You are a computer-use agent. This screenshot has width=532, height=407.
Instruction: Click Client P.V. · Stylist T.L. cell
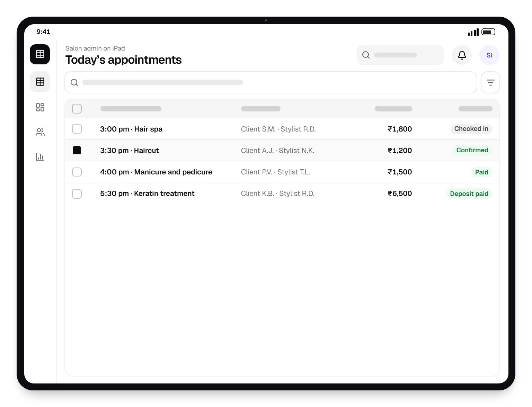tap(276, 172)
